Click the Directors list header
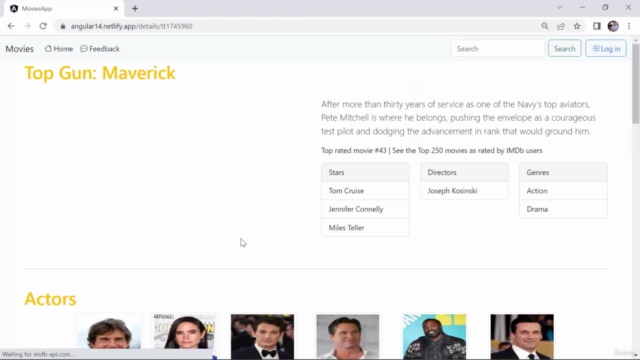 464,172
